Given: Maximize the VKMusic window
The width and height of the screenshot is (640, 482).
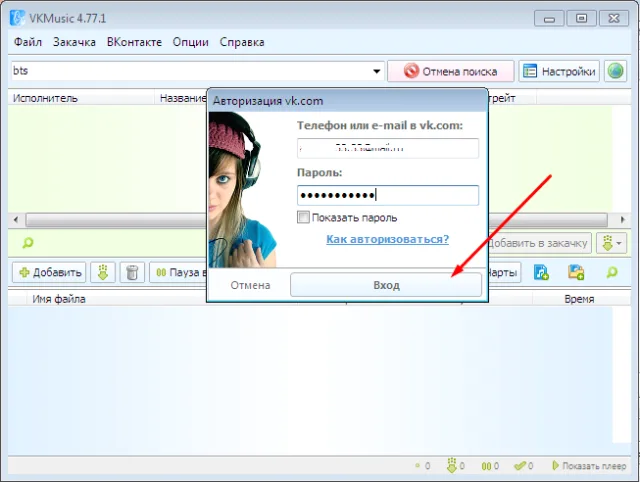Looking at the screenshot, I should [581, 19].
